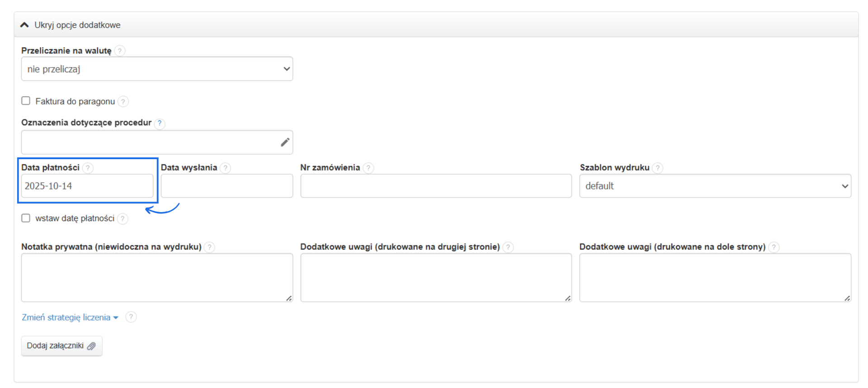Viewport: 868px width, 388px height.
Task: Open the nie przeliczaj currency dropdown
Action: click(x=157, y=69)
